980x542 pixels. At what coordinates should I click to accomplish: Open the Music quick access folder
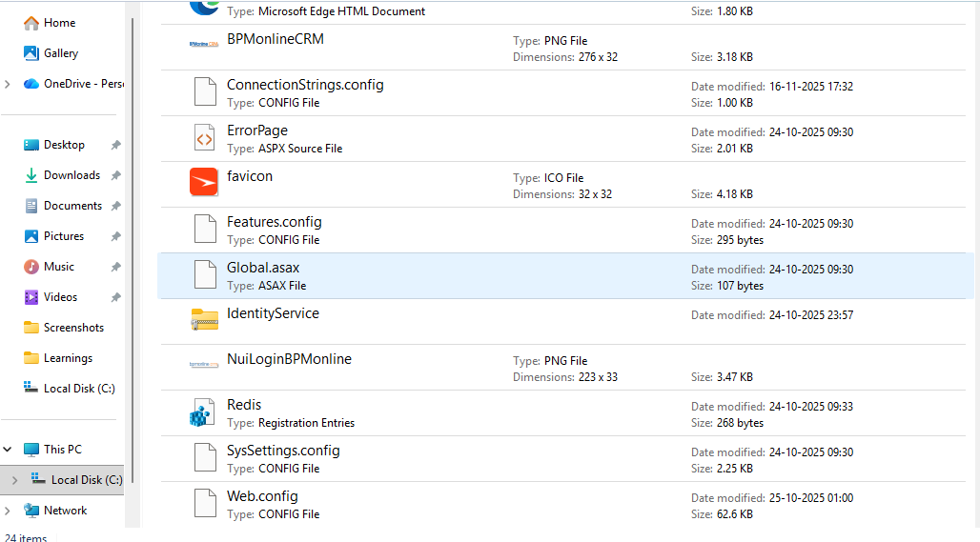tap(58, 267)
